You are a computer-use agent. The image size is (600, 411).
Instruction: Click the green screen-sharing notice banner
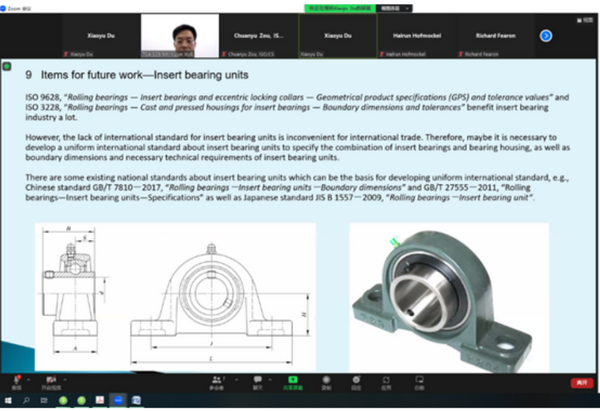pos(340,8)
